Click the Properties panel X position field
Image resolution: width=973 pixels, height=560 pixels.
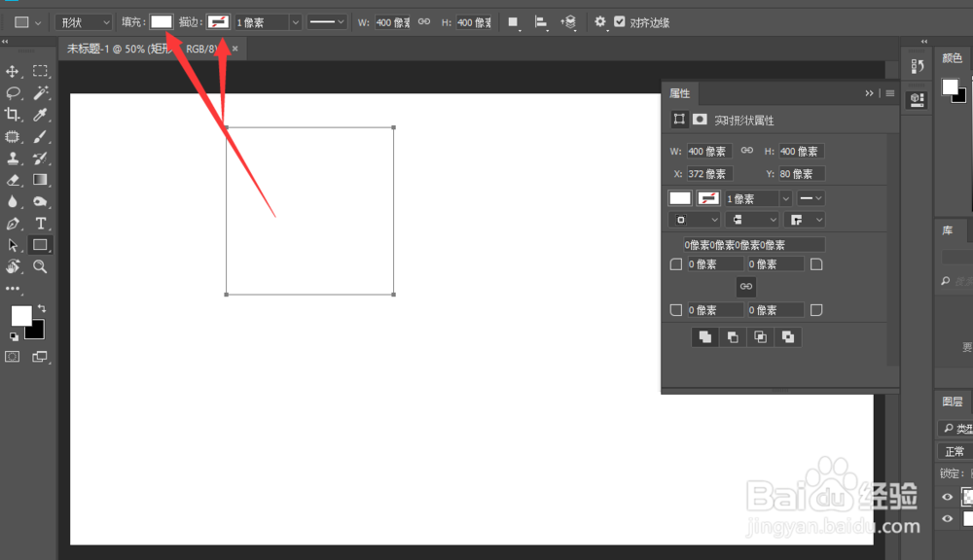709,174
